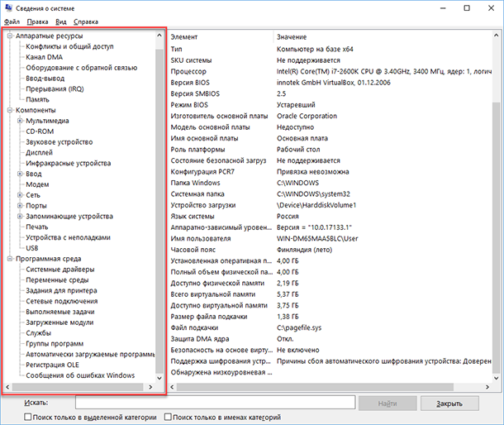Select Оборудование с обратной связью
The width and height of the screenshot is (504, 425).
[82, 68]
